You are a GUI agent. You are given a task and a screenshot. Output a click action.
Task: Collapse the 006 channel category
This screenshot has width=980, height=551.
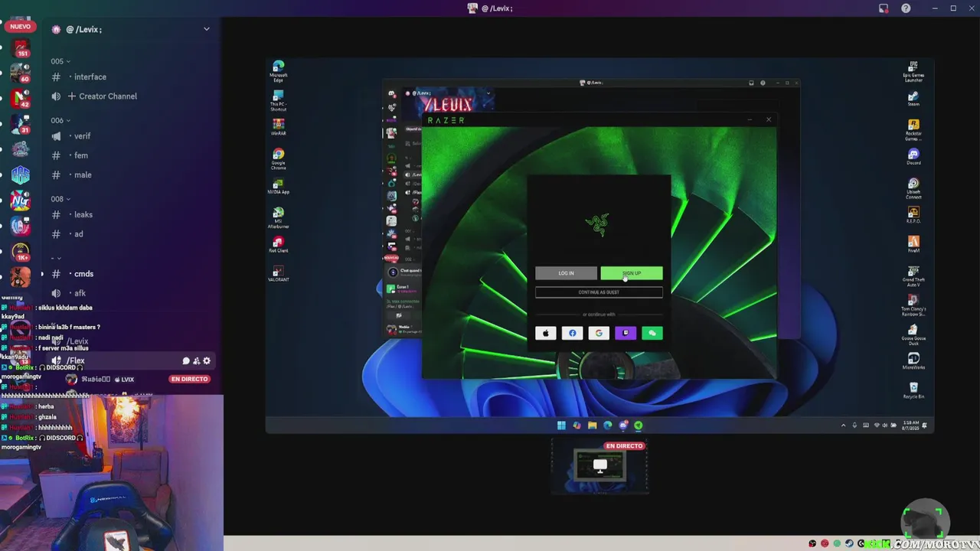[60, 120]
